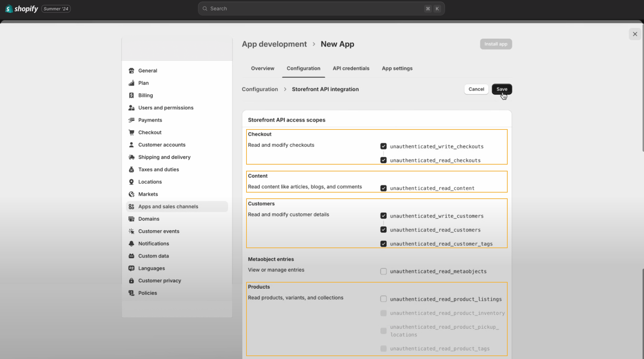Screen dimensions: 644x359
Task: Open the Overview tab
Action: tap(263, 69)
